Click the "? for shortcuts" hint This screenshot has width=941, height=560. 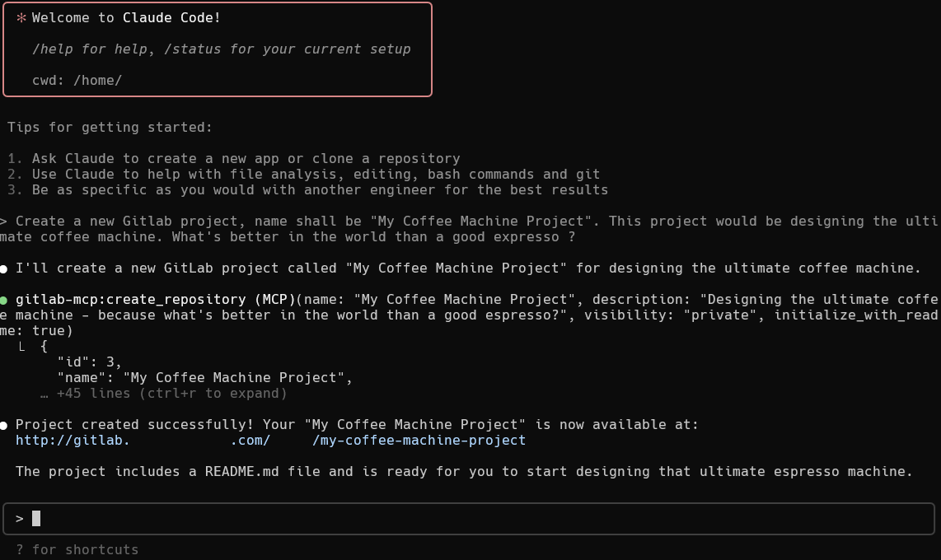click(77, 550)
